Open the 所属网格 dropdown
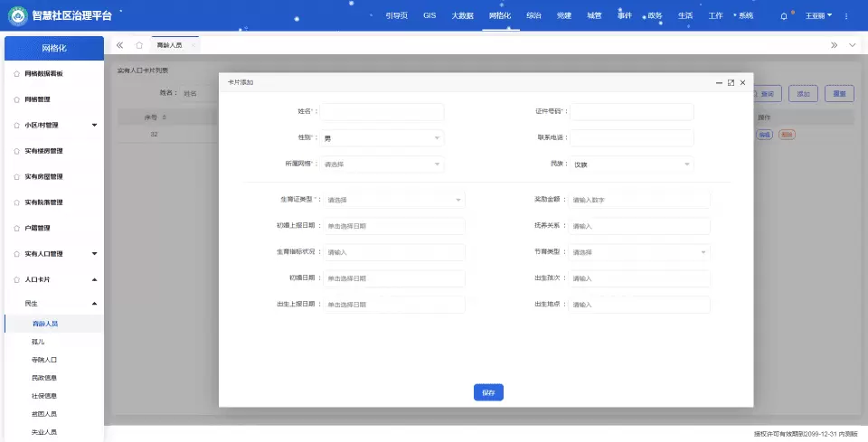Image resolution: width=868 pixels, height=442 pixels. [x=382, y=165]
